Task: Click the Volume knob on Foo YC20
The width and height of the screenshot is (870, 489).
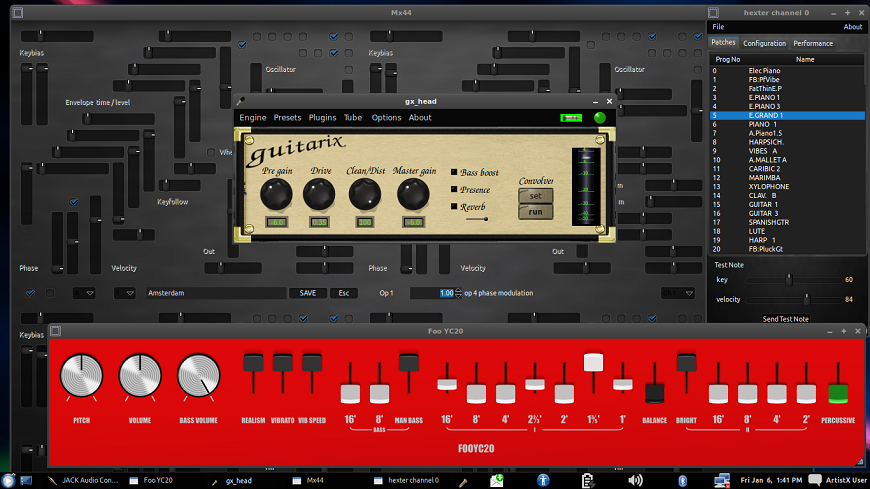Action: pyautogui.click(x=140, y=377)
